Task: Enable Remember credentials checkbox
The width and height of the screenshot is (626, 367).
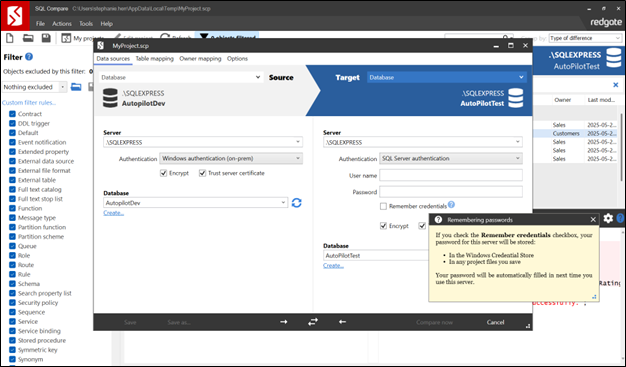Action: (x=383, y=206)
